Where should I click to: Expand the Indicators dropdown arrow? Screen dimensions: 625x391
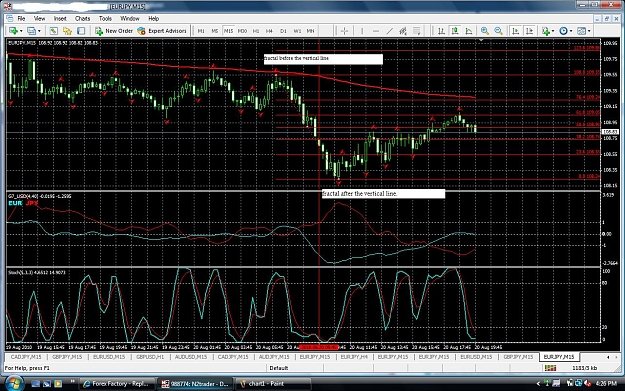(x=553, y=31)
